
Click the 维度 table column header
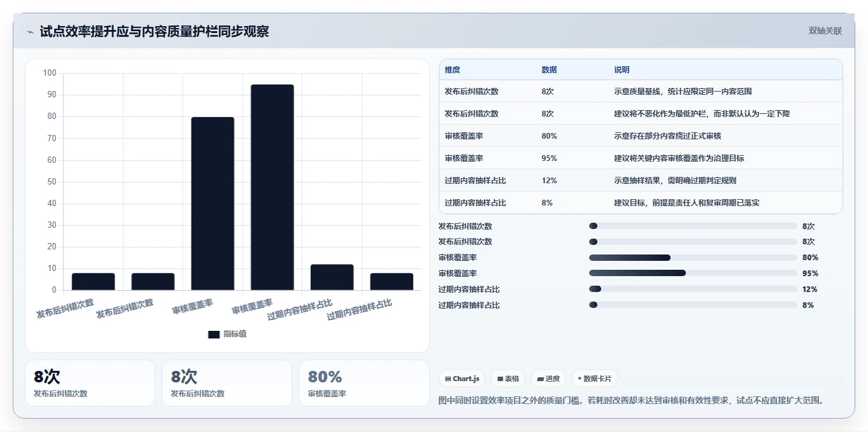pyautogui.click(x=453, y=70)
